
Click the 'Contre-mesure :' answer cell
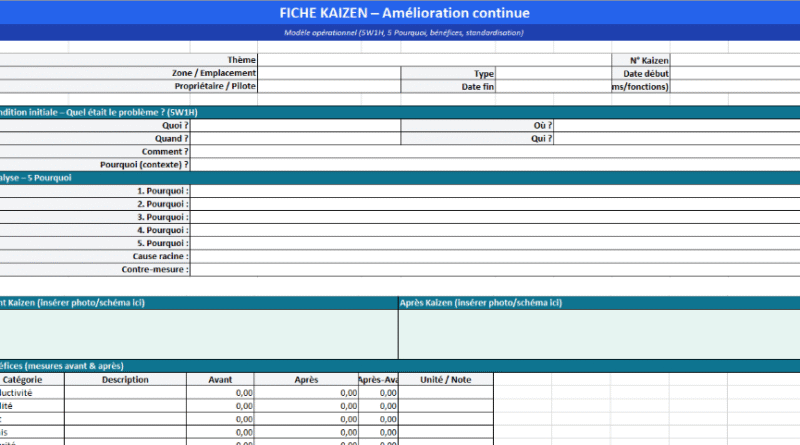[x=495, y=269]
